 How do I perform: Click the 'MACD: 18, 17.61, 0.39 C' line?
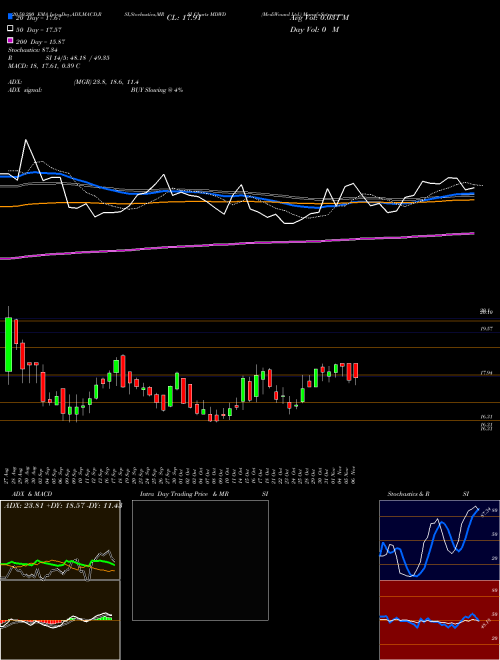(x=44, y=66)
